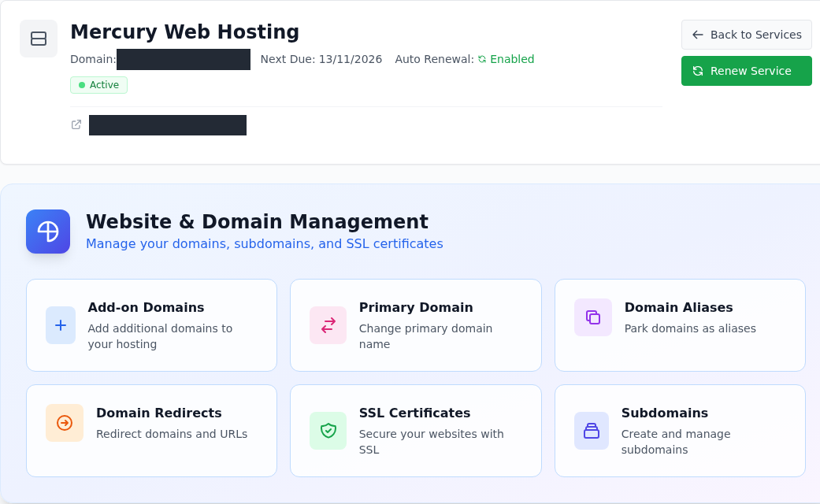This screenshot has width=820, height=504.
Task: Click the Domain Redirects arrow icon
Action: [65, 422]
